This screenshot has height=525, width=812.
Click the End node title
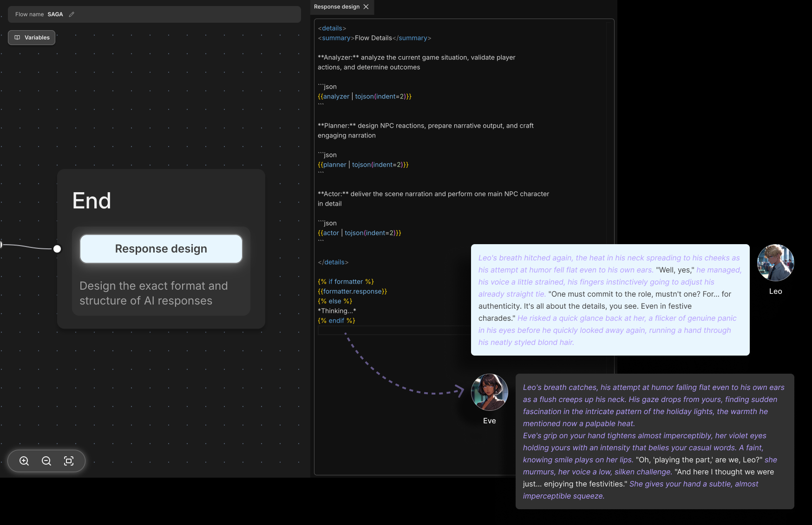tap(92, 201)
